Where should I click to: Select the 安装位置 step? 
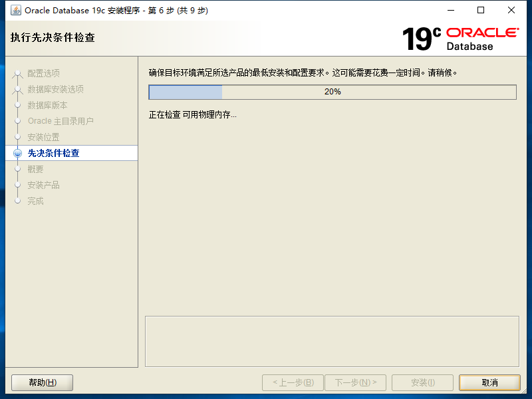(x=43, y=137)
